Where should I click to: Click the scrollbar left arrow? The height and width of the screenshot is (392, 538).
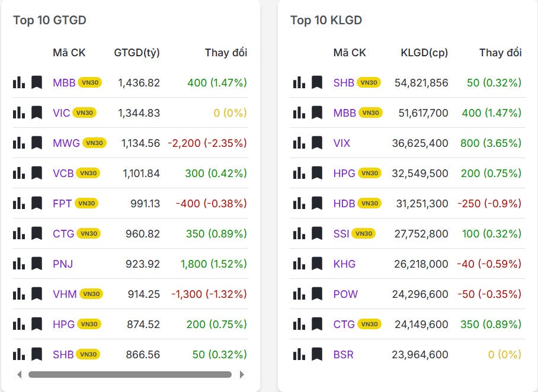point(19,374)
